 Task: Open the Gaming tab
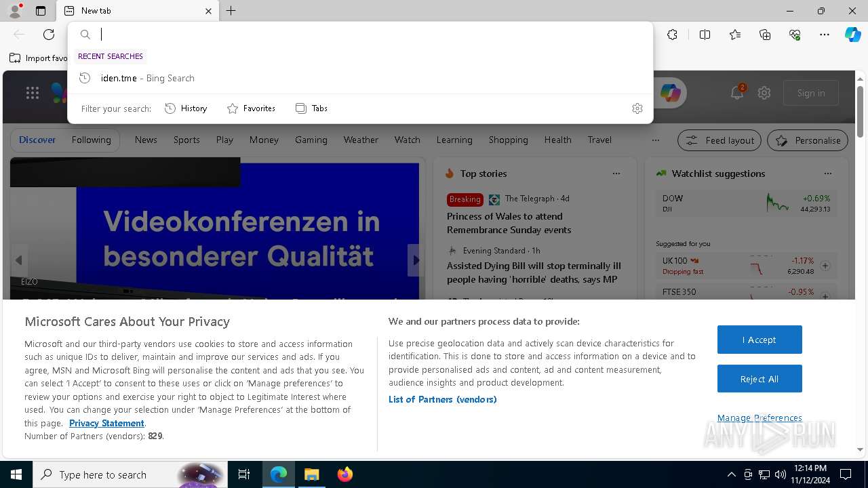pos(311,140)
